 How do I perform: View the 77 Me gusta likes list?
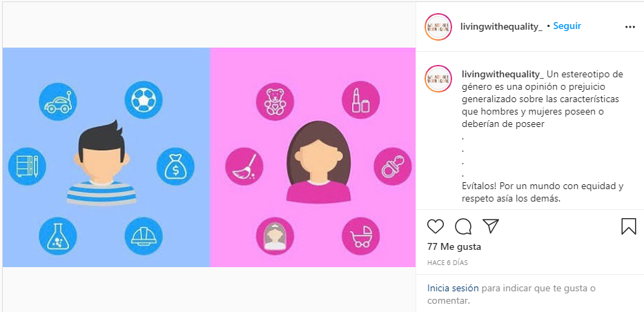pos(454,247)
